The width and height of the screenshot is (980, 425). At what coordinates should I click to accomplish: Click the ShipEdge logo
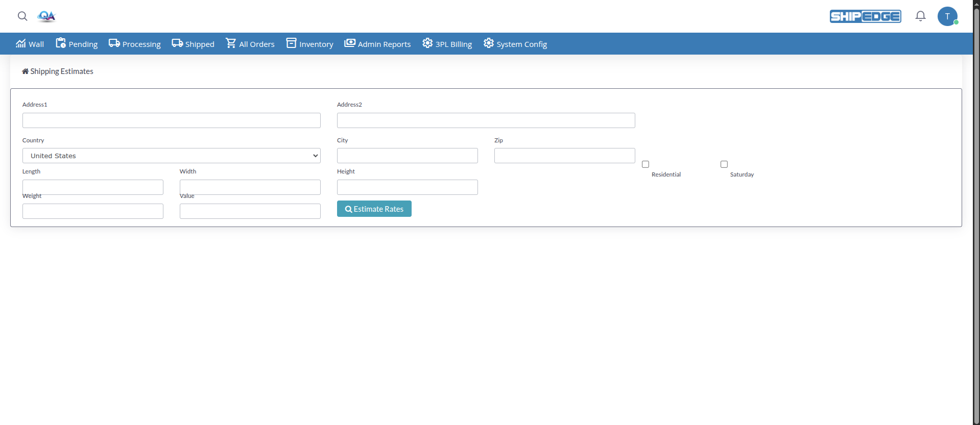click(865, 16)
